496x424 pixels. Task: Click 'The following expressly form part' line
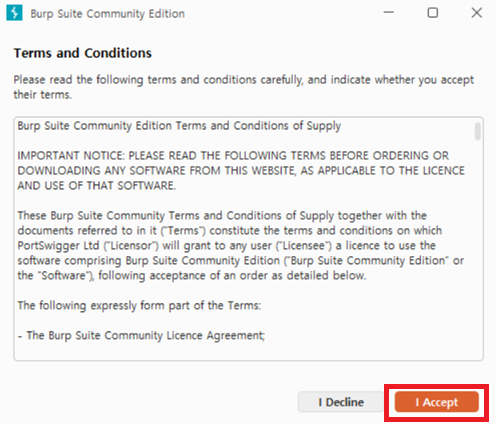point(139,306)
